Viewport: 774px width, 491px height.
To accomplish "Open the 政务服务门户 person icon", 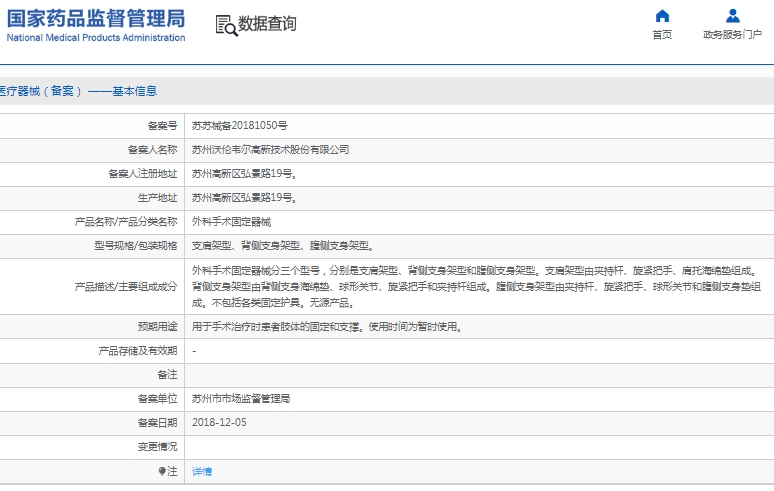I will (x=733, y=16).
